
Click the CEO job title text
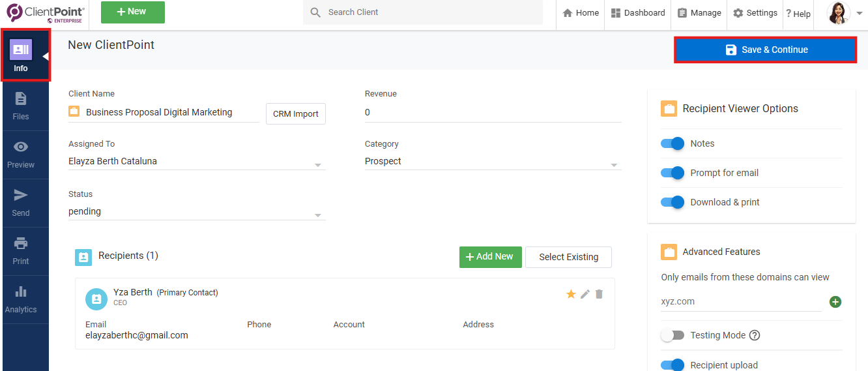pyautogui.click(x=121, y=303)
